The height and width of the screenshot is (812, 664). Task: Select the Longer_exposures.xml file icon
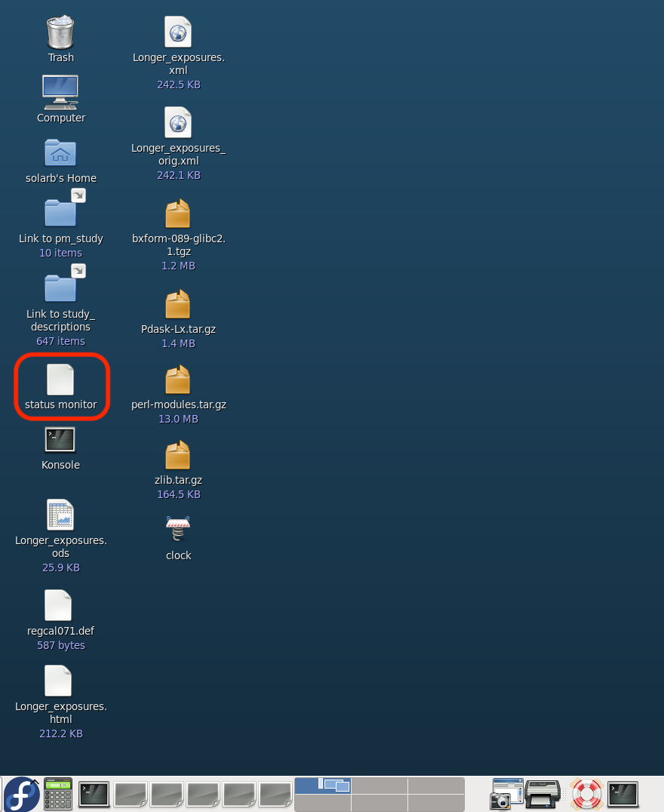coord(178,32)
